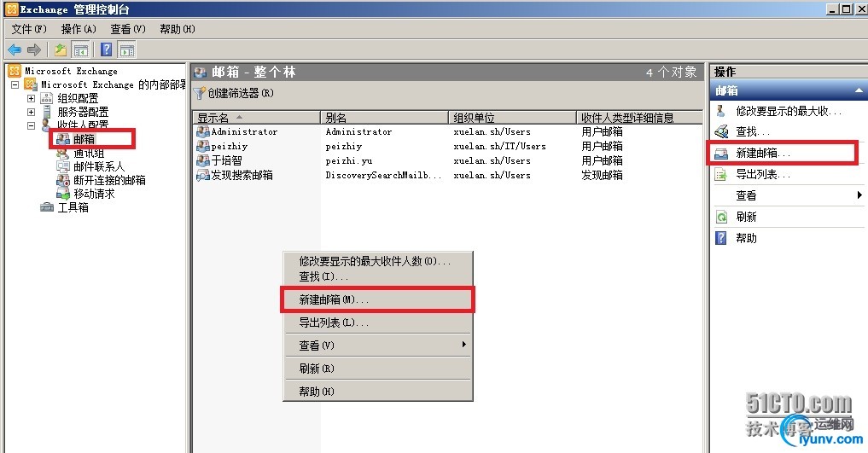Open the 帮助(H) menu in menu bar

[x=178, y=29]
